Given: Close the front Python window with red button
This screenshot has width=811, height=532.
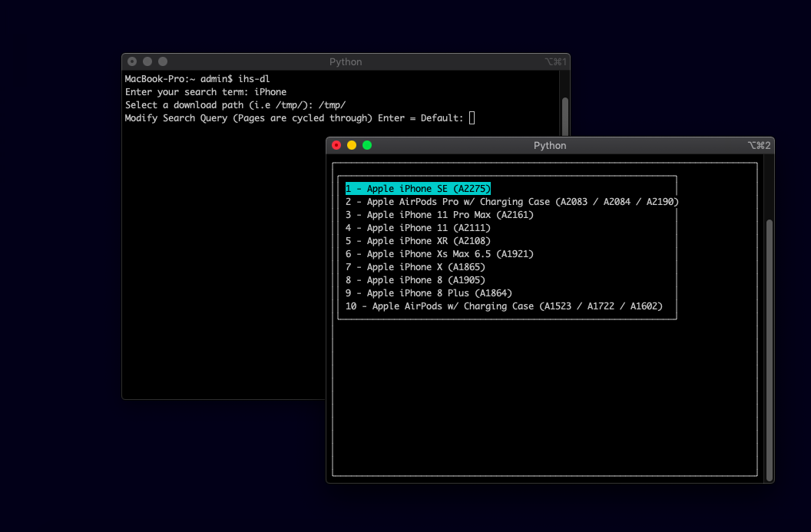Looking at the screenshot, I should pos(336,145).
